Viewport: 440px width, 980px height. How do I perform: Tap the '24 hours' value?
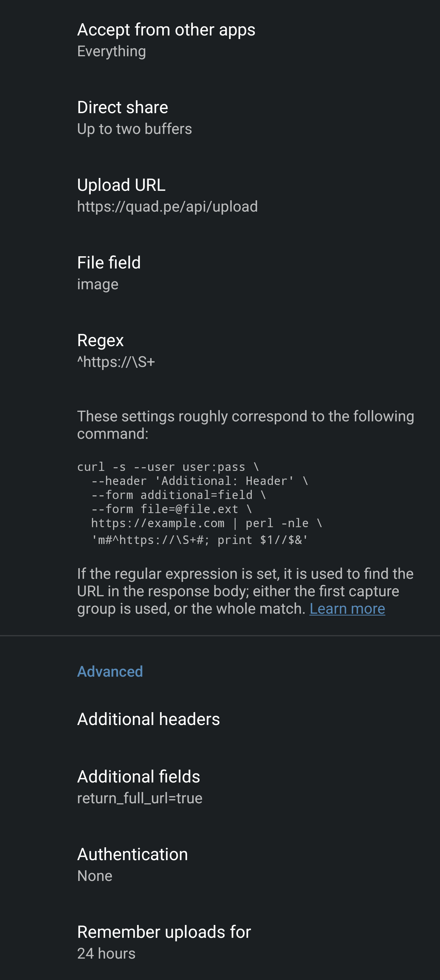[106, 953]
